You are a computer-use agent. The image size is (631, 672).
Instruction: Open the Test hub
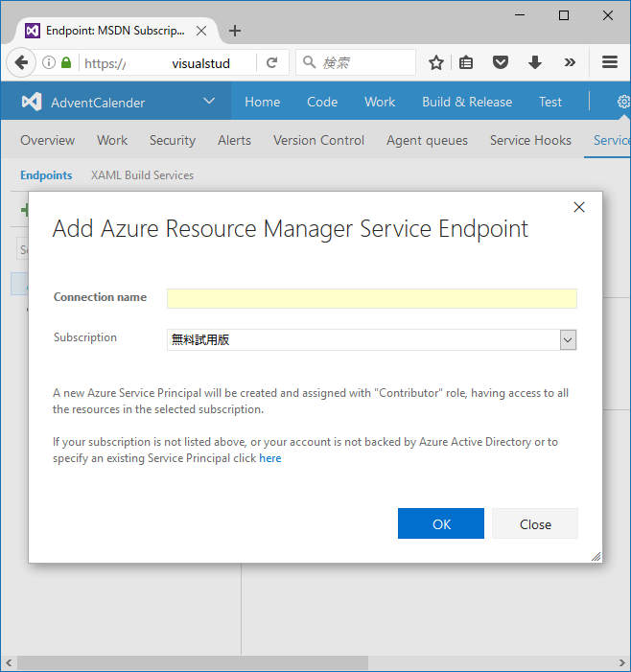coord(550,102)
